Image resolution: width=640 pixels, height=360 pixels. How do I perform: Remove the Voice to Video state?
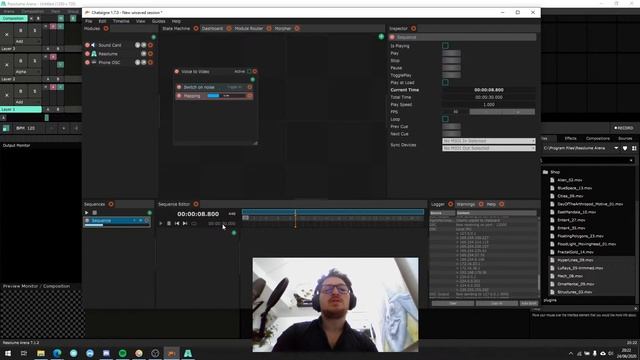coord(255,71)
